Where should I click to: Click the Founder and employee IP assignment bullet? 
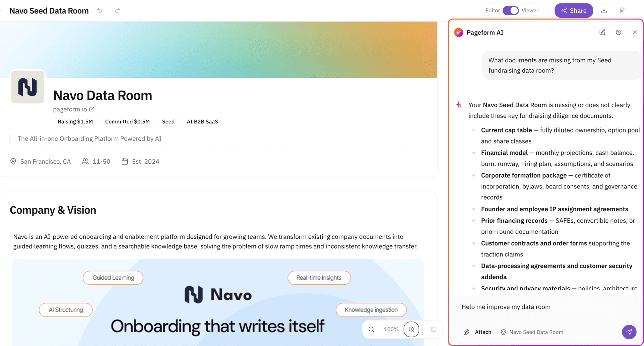pos(555,209)
